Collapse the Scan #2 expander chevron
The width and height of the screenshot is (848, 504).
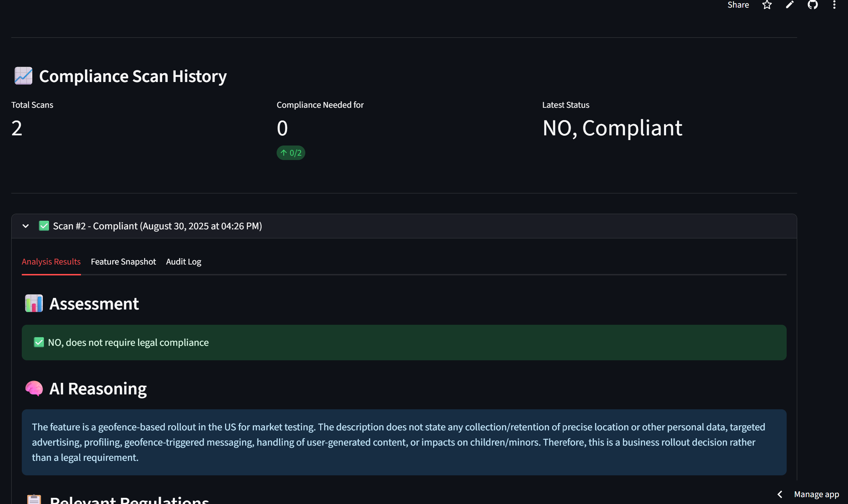[x=25, y=226]
